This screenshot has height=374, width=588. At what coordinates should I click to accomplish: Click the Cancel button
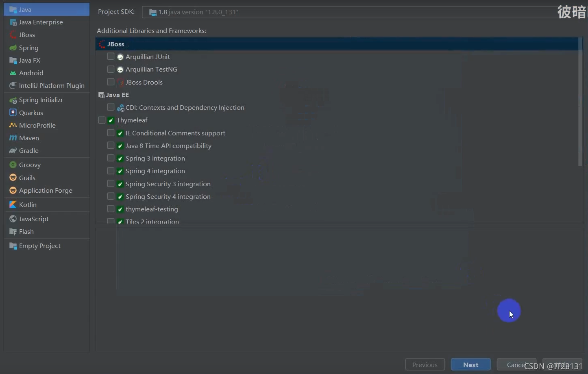[x=516, y=365]
